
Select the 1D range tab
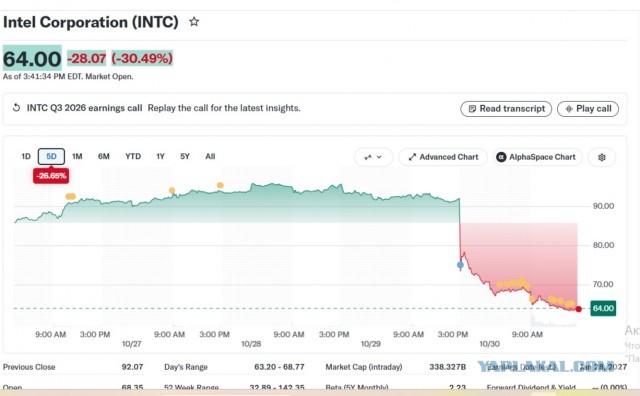(x=26, y=156)
